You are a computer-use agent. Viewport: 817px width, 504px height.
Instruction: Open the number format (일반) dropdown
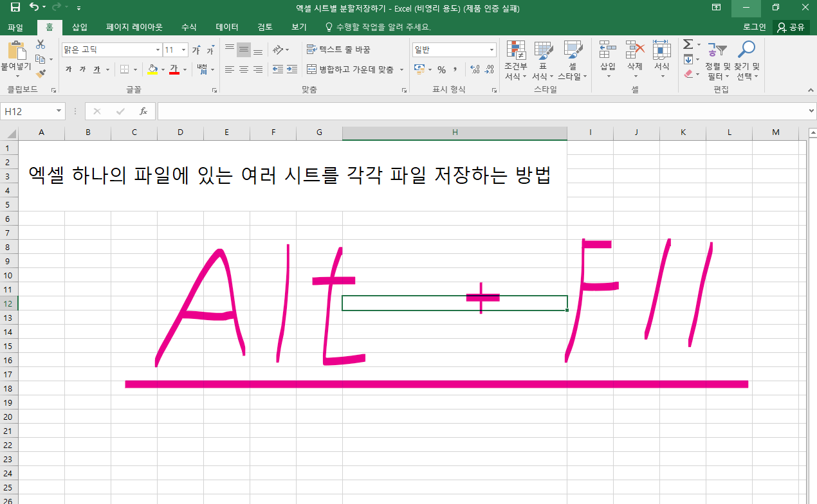point(491,49)
